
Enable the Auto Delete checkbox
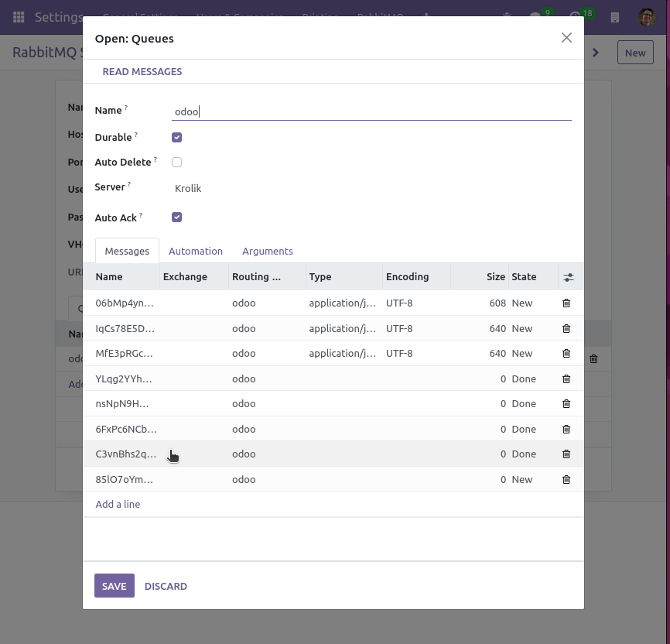[x=176, y=162]
